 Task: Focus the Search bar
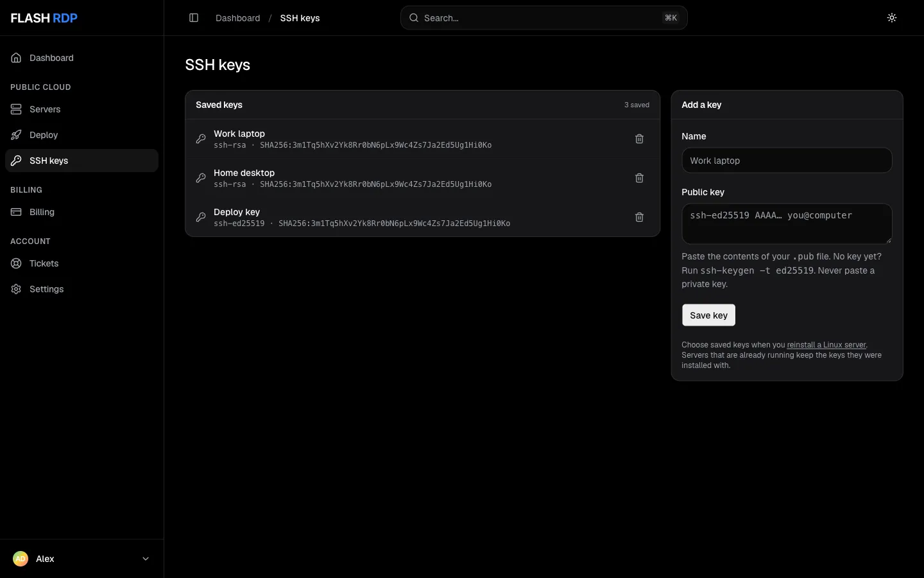pos(544,18)
